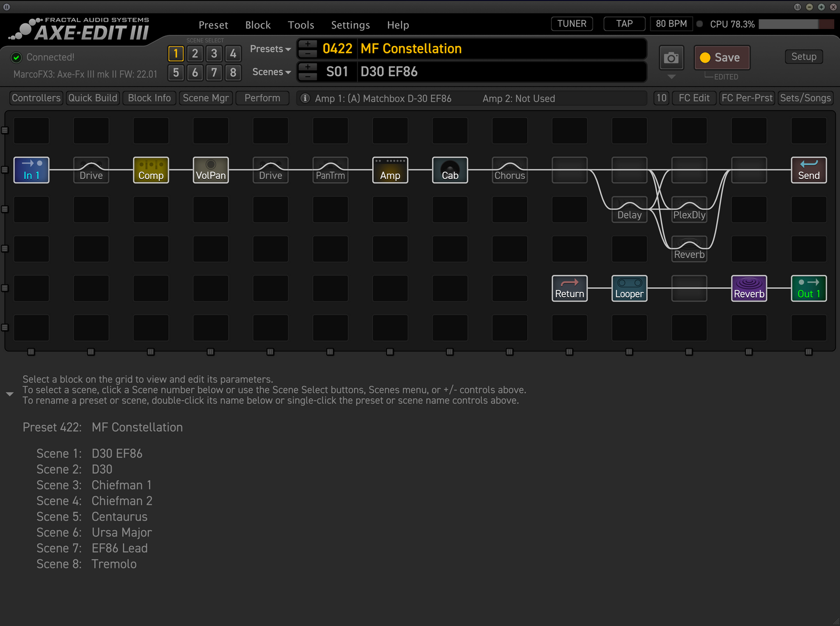Open the VolPan block

(x=210, y=170)
